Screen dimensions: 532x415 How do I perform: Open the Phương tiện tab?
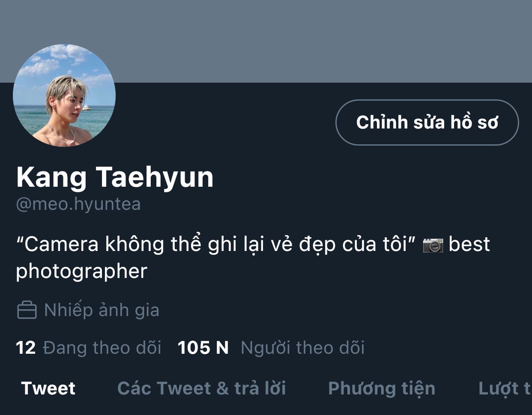(382, 388)
